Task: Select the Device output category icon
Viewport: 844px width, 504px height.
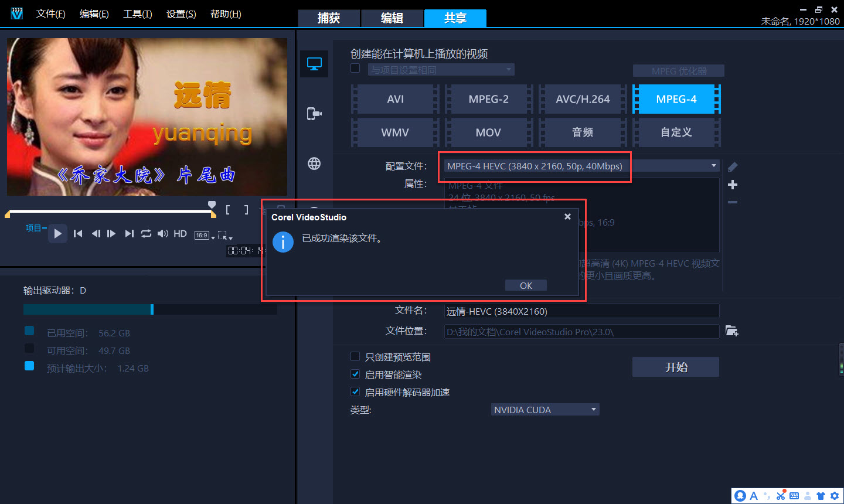Action: click(314, 113)
